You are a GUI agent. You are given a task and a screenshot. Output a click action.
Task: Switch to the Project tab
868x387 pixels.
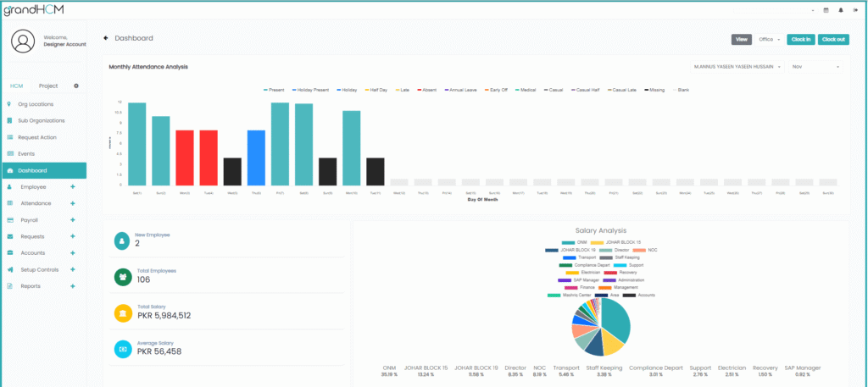click(x=48, y=86)
